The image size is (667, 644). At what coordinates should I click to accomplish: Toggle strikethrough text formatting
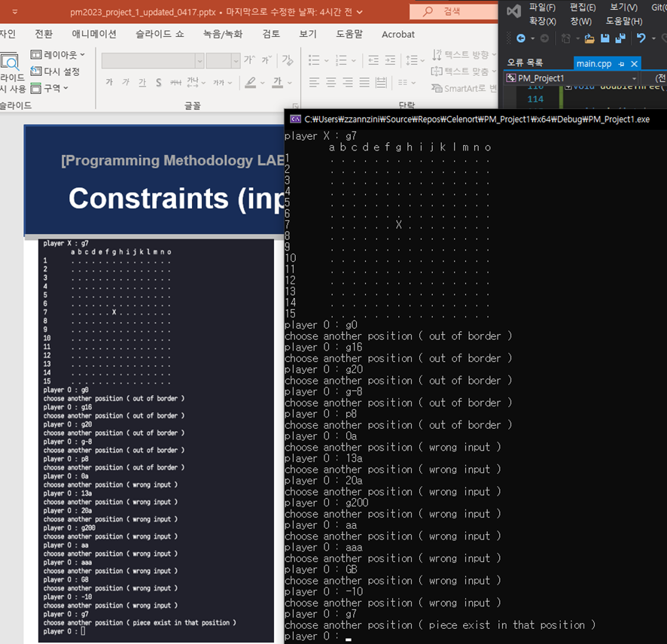(x=175, y=83)
